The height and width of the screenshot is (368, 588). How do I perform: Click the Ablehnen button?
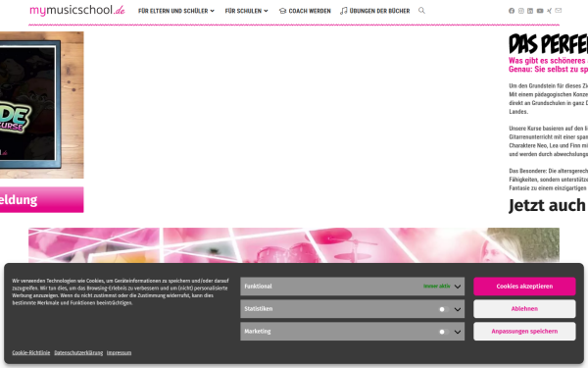pyautogui.click(x=524, y=309)
